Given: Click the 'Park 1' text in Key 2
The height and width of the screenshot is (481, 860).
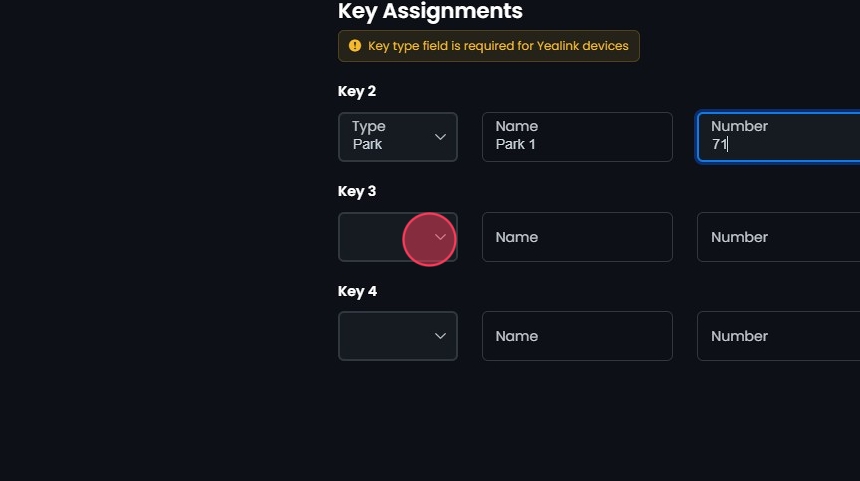Looking at the screenshot, I should click(x=516, y=144).
